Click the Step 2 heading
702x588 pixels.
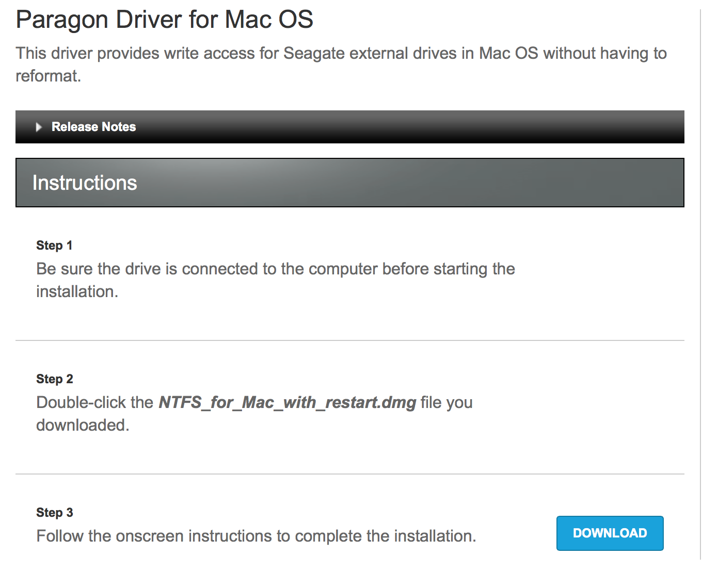[x=55, y=379]
